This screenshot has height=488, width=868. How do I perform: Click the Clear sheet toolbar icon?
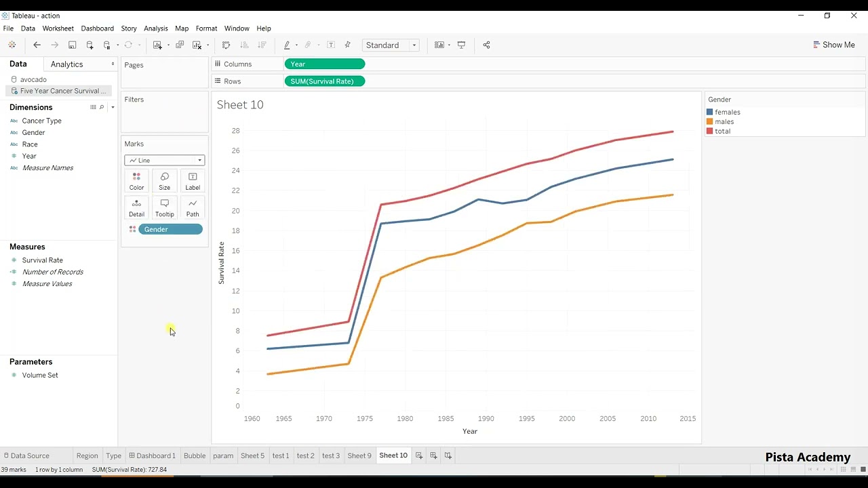coord(197,45)
